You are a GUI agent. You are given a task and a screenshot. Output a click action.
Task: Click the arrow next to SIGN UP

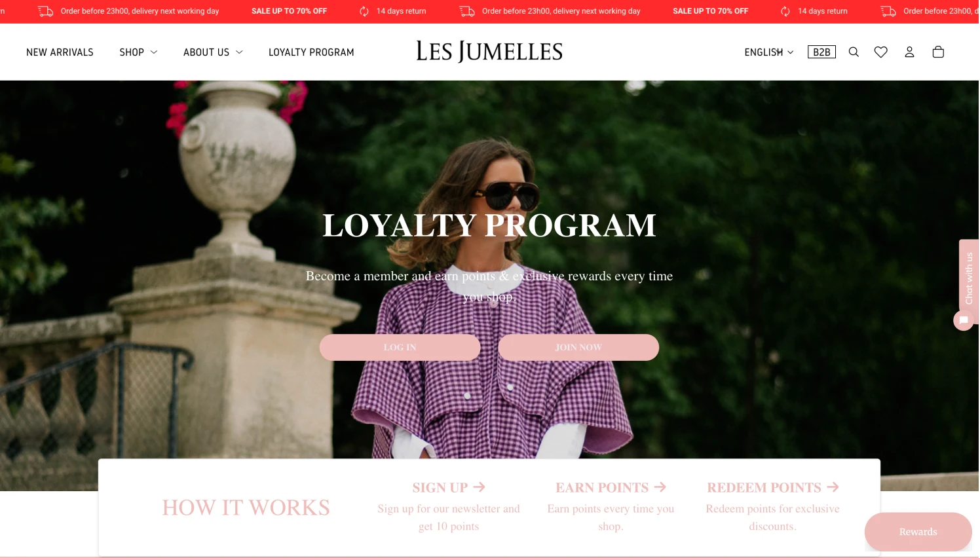480,488
